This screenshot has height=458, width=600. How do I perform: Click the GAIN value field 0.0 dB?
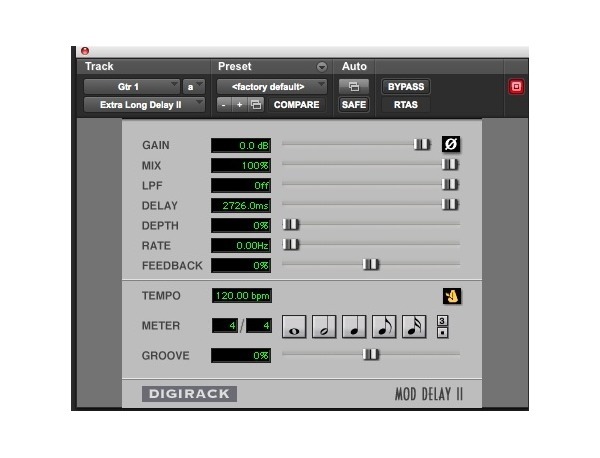241,145
